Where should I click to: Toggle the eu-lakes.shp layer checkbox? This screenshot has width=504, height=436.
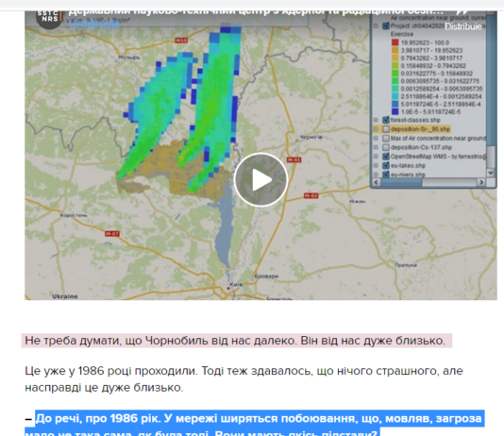click(x=386, y=165)
